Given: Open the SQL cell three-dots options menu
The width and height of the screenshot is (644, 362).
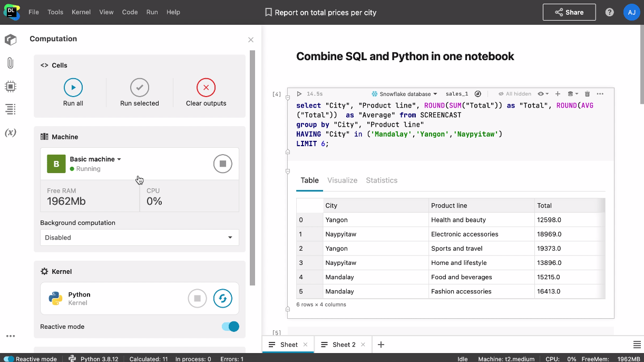Looking at the screenshot, I should 600,94.
